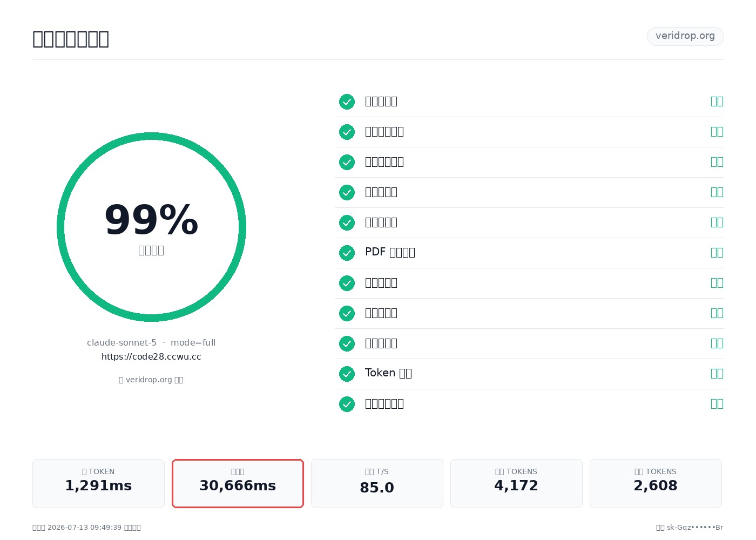Click the green status text on the Token row
This screenshot has width=756, height=540.
point(717,374)
